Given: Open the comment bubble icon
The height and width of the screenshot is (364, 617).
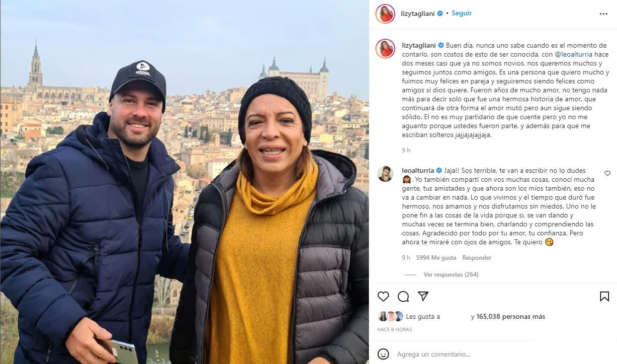Looking at the screenshot, I should pos(403,296).
